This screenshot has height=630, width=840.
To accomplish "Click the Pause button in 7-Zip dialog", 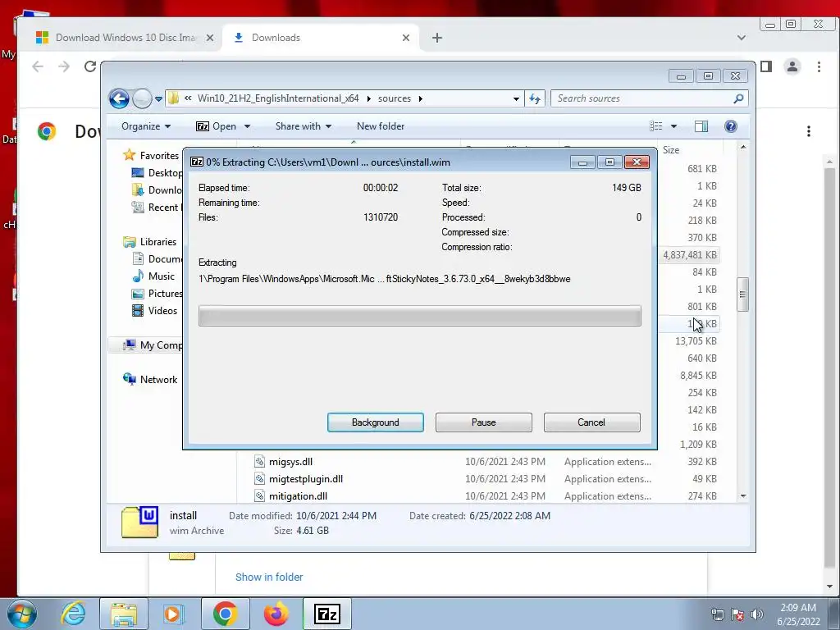I will click(x=484, y=422).
